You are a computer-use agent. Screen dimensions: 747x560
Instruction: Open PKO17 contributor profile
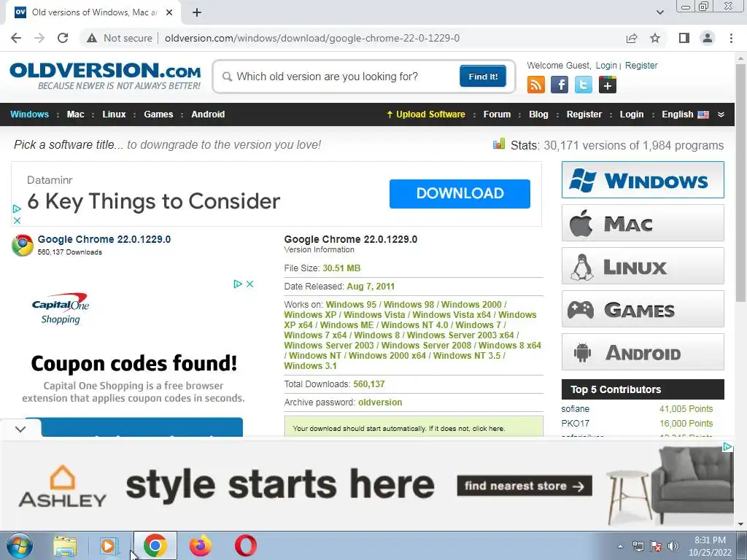(575, 424)
